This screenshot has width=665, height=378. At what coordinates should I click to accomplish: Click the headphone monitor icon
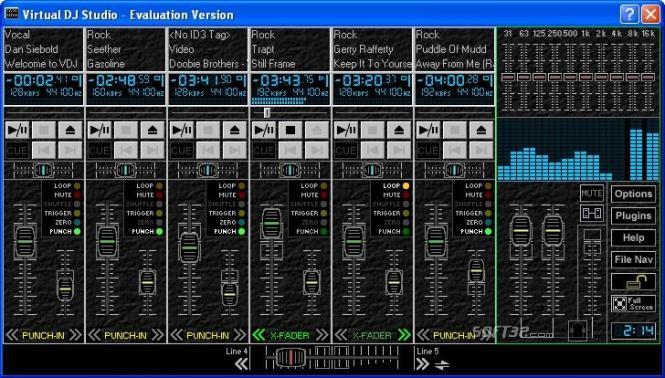[x=577, y=330]
